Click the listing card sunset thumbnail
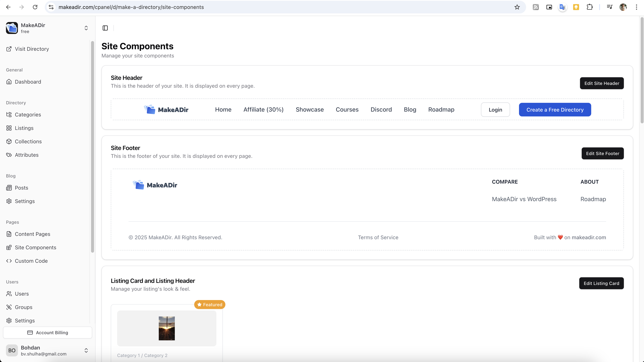The image size is (644, 362). coord(166,328)
